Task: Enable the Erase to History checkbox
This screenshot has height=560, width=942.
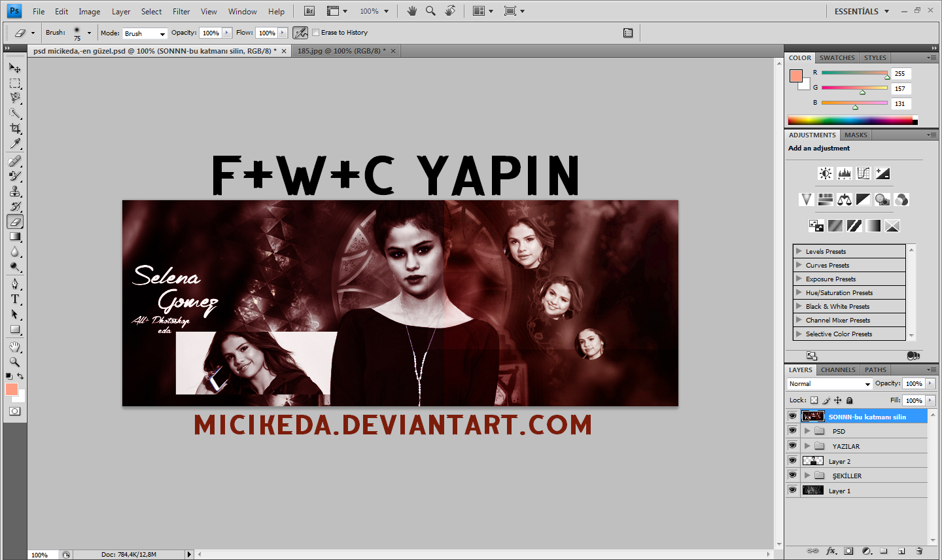Action: point(316,32)
